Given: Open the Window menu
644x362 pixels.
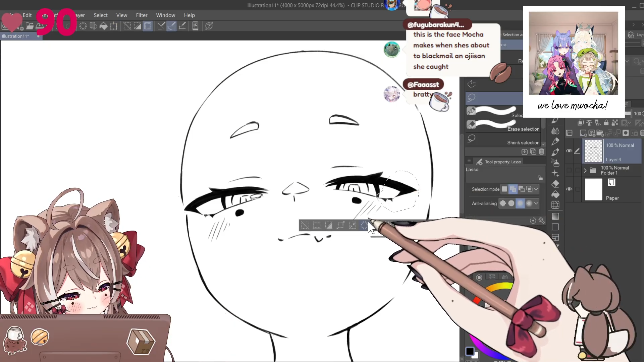Looking at the screenshot, I should (x=165, y=15).
